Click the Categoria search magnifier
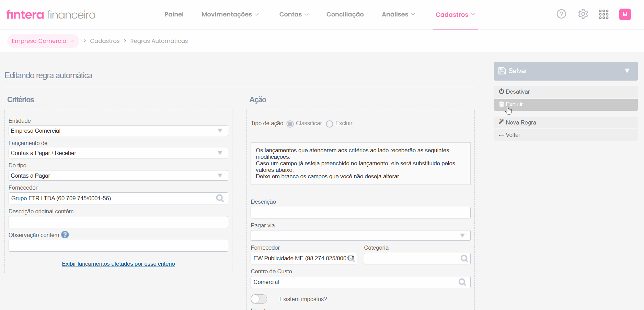This screenshot has width=644, height=310. (464, 259)
